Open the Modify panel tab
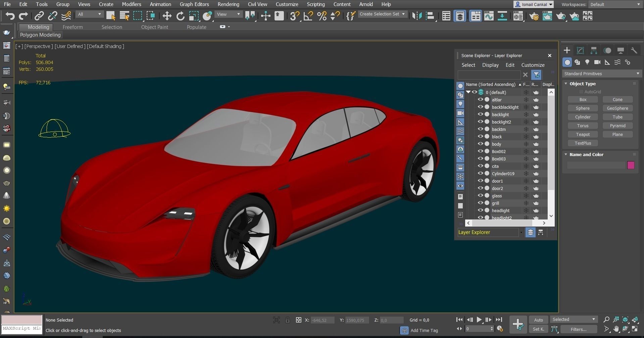 pyautogui.click(x=580, y=50)
